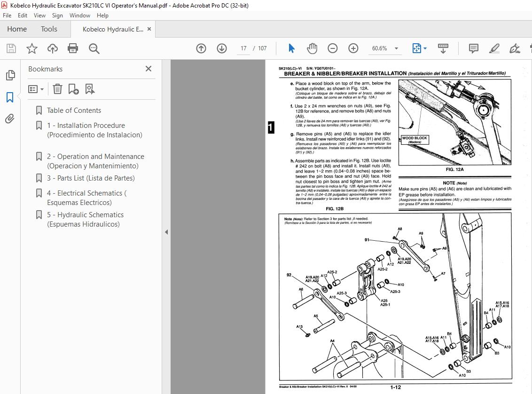Image resolution: width=532 pixels, height=394 pixels.
Task: Click the Bookmarks panel title
Action: click(46, 69)
